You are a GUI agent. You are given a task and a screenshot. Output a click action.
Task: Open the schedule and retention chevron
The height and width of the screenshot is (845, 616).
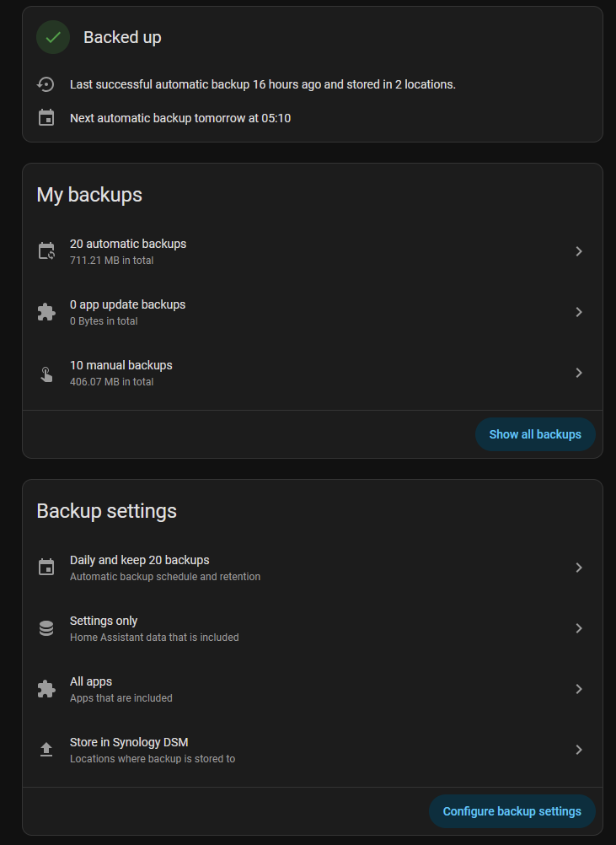[579, 568]
